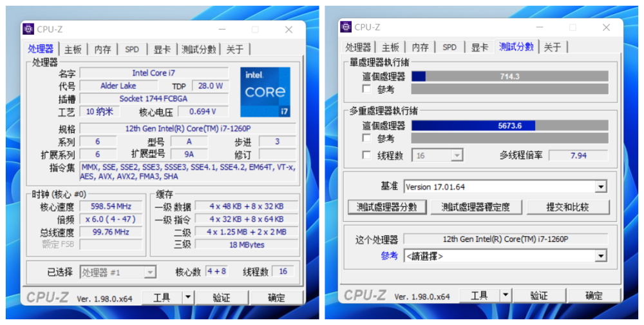The image size is (644, 325).
Task: Click the 核心数 value 4 + 8
Action: click(216, 271)
